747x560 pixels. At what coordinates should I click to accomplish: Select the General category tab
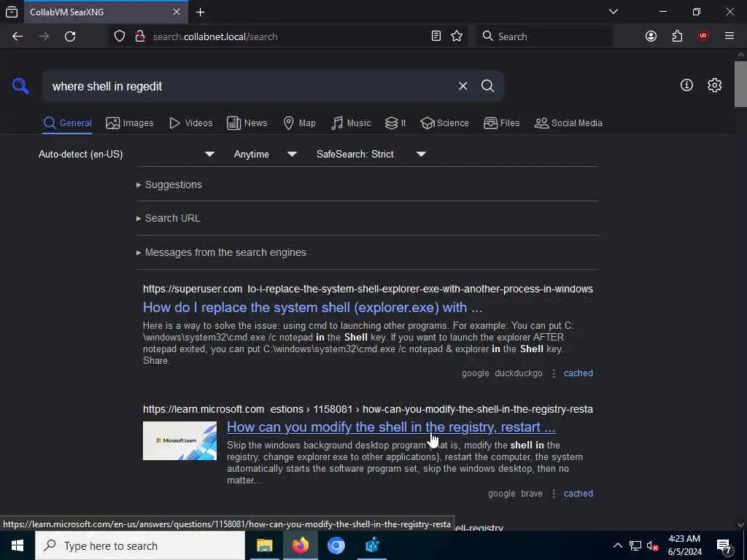pyautogui.click(x=67, y=122)
